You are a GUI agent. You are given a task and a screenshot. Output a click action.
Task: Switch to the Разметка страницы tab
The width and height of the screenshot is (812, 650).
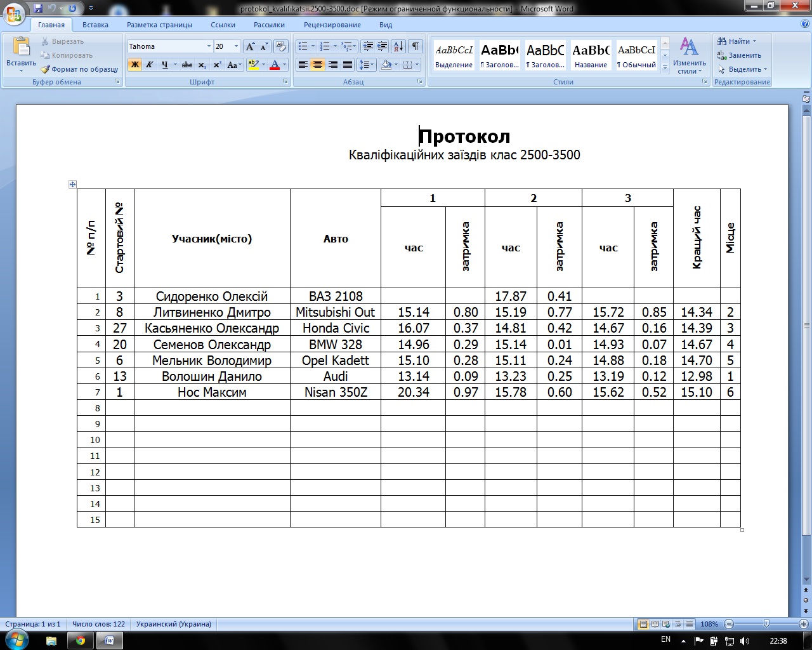[x=159, y=25]
